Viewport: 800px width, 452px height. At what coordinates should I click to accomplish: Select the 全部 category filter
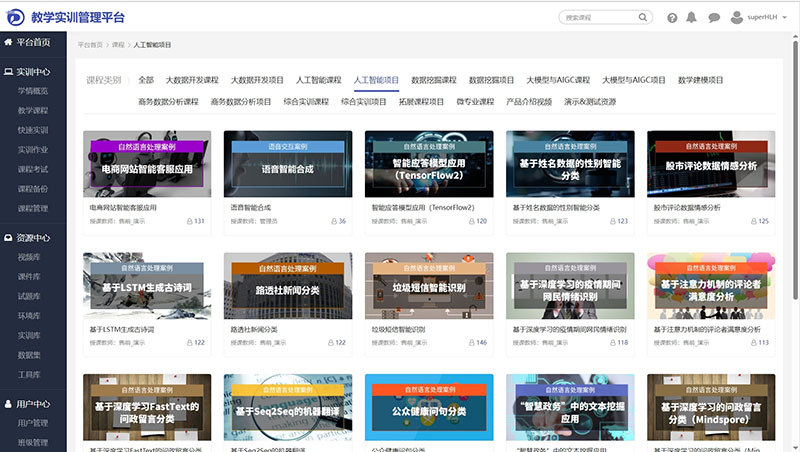tap(146, 80)
